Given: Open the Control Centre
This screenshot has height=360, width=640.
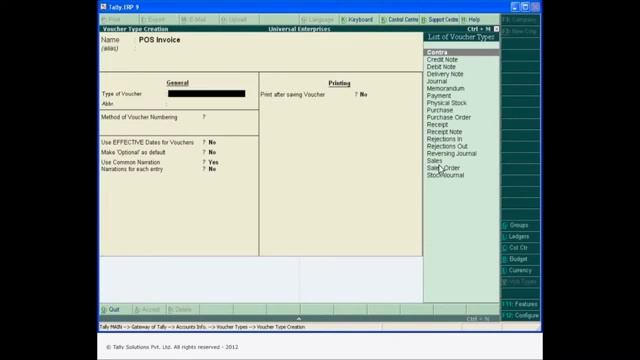Looking at the screenshot, I should (x=400, y=20).
